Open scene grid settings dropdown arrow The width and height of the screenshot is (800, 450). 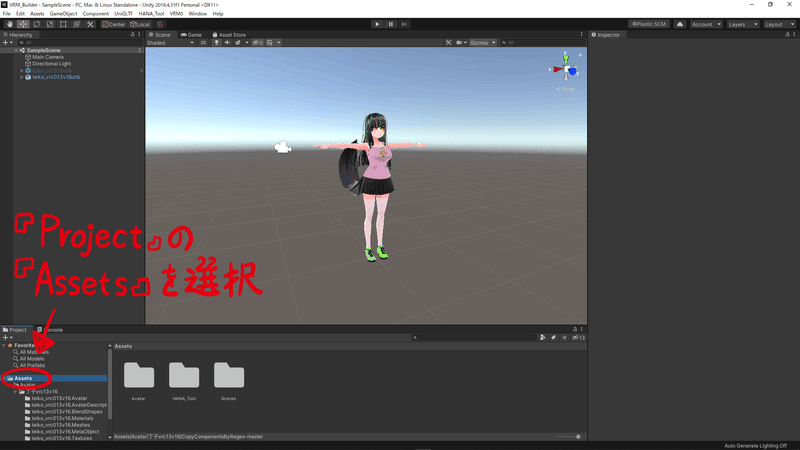tap(279, 43)
